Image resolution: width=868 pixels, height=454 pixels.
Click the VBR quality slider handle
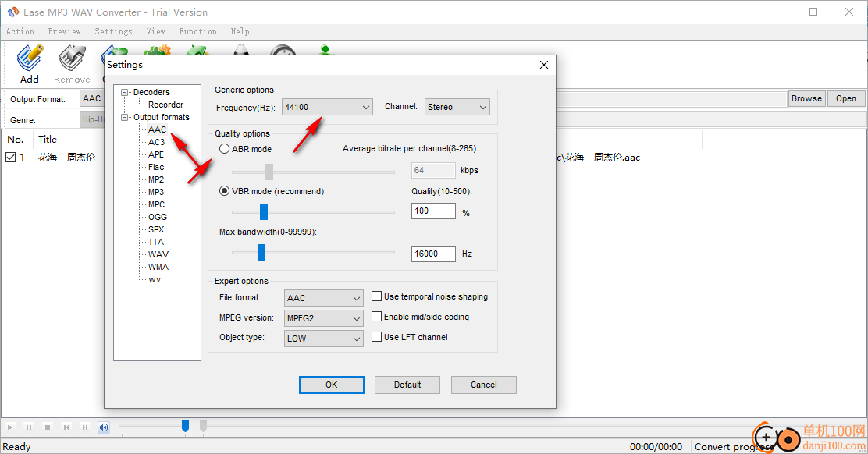(264, 211)
